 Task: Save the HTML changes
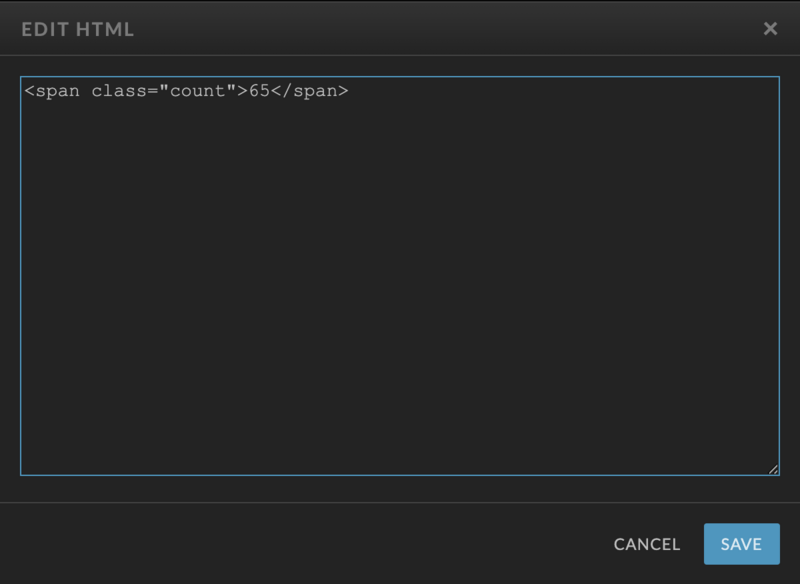(741, 544)
